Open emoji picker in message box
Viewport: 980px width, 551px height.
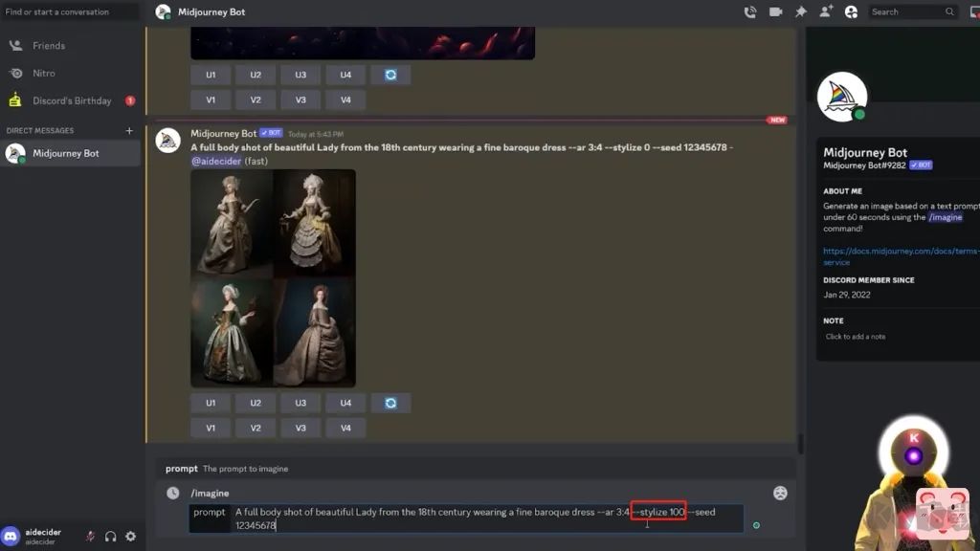(780, 493)
